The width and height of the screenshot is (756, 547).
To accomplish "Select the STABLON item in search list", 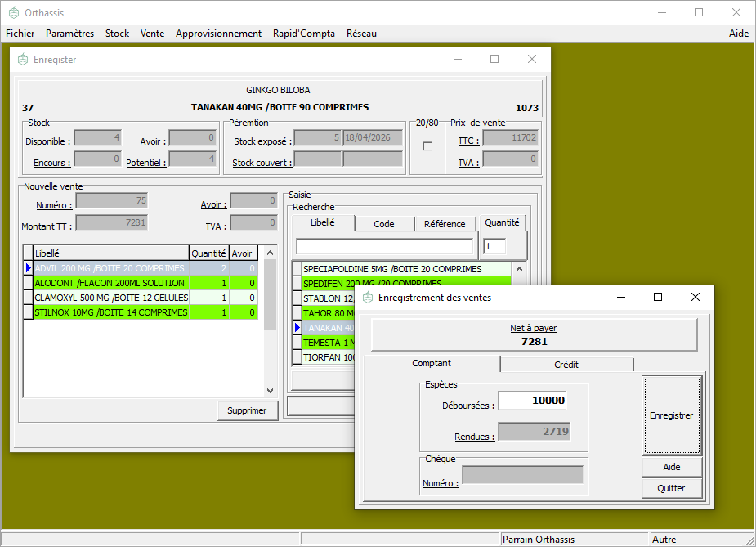I will point(329,298).
